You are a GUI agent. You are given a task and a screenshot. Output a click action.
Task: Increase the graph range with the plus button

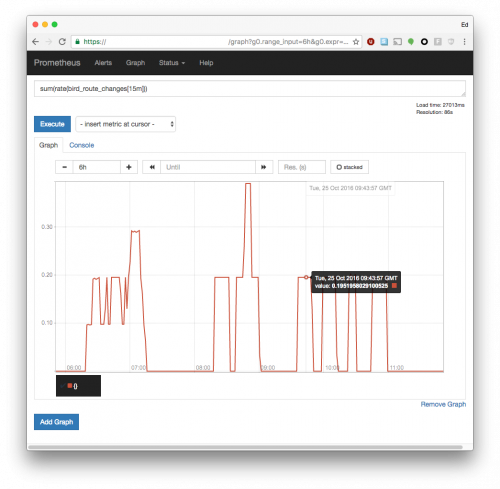pos(129,167)
